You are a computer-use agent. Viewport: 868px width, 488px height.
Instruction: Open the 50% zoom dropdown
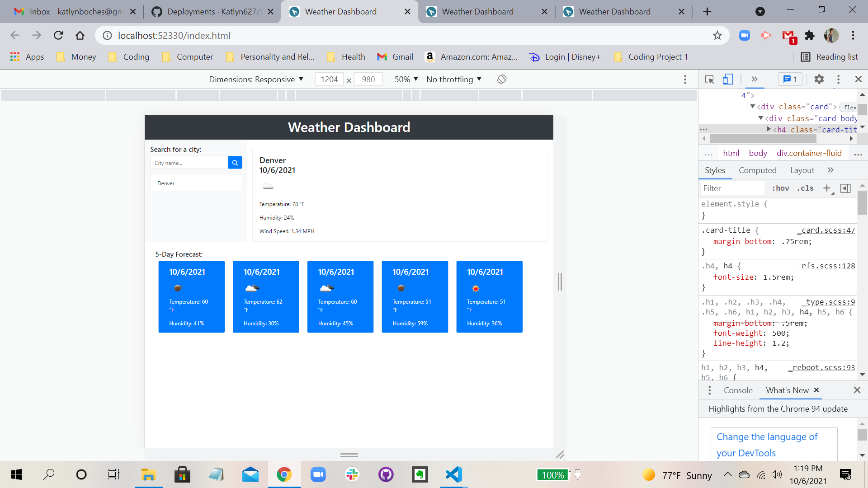coord(406,80)
